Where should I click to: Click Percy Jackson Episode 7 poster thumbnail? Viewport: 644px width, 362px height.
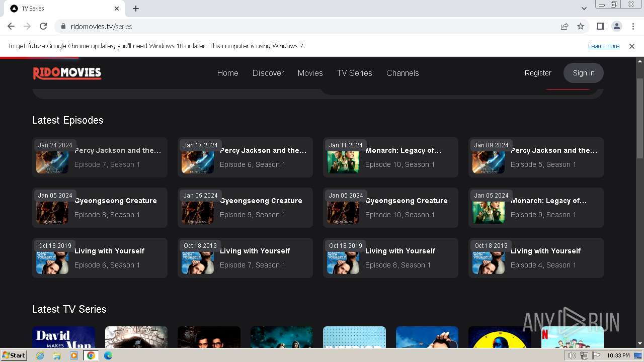tap(52, 161)
